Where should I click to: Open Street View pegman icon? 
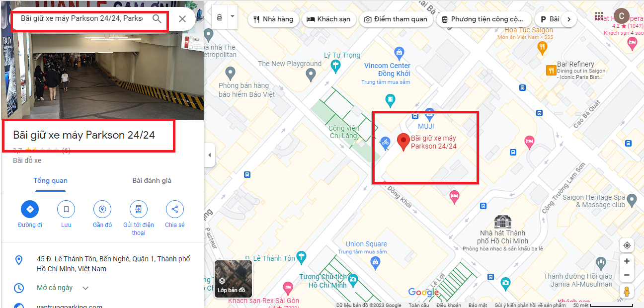click(627, 292)
